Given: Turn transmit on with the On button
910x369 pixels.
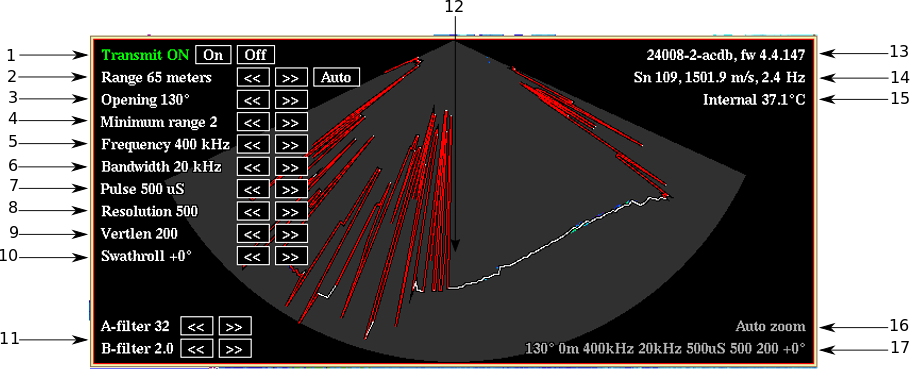Looking at the screenshot, I should point(214,55).
